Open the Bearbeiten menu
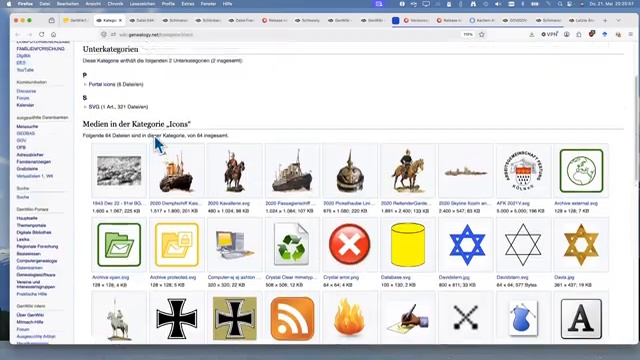 click(68, 4)
